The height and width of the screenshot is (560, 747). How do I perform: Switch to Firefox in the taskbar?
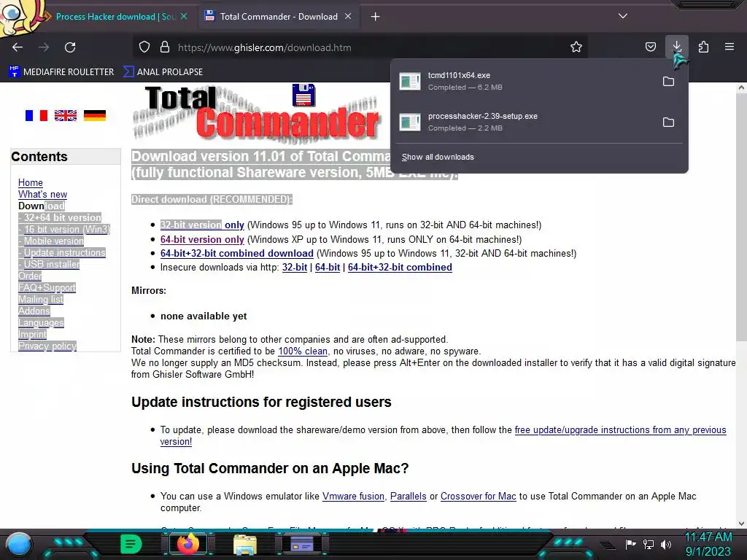coord(187,544)
